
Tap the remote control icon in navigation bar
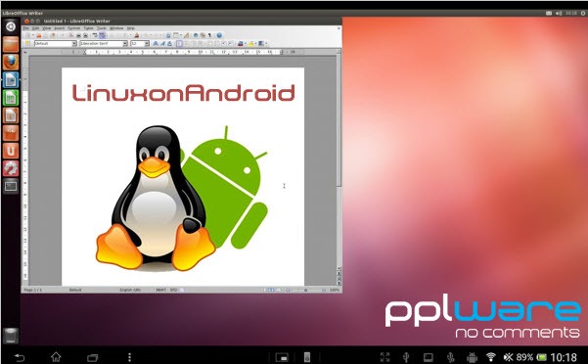click(x=307, y=357)
